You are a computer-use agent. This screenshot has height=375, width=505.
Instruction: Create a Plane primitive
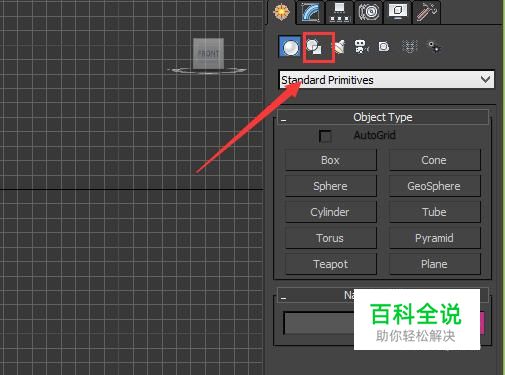[x=434, y=264]
